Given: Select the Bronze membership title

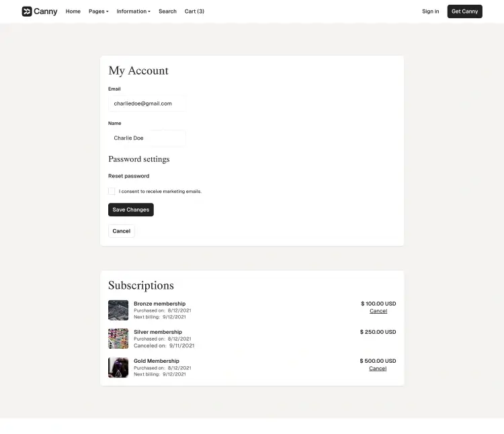Looking at the screenshot, I should coord(159,304).
